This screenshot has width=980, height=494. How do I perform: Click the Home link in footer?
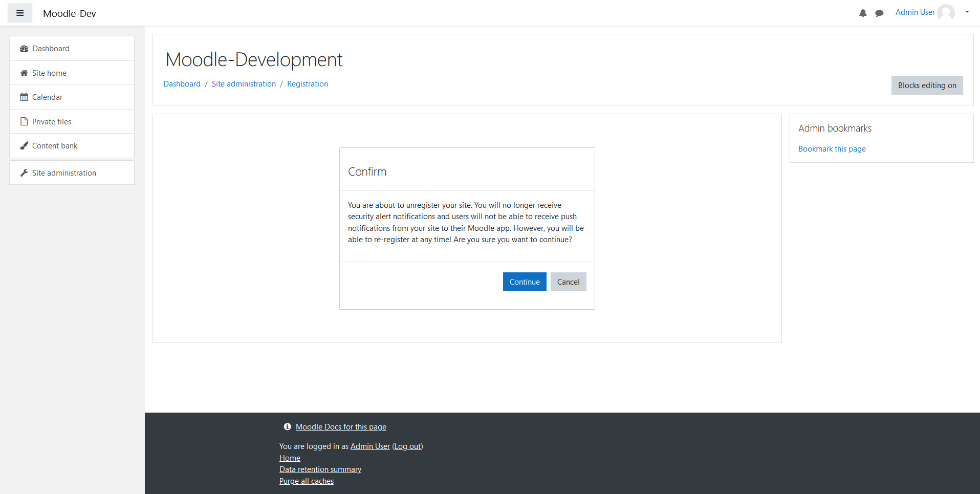(290, 458)
